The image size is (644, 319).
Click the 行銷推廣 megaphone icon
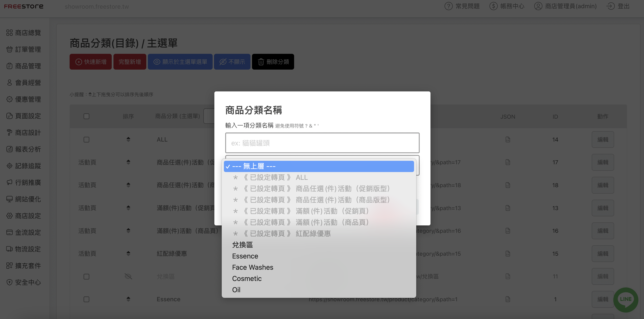tap(10, 182)
